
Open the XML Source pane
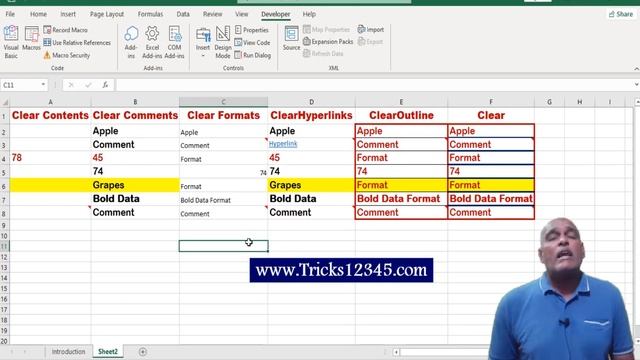coord(291,38)
